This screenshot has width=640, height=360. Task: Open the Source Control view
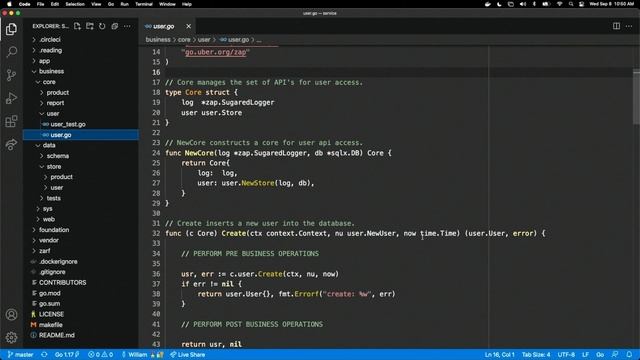[x=11, y=75]
